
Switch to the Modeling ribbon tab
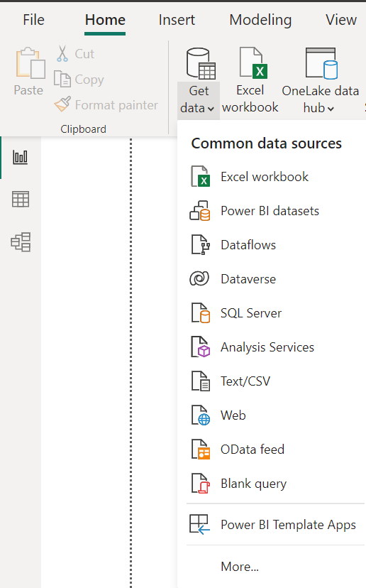click(260, 20)
